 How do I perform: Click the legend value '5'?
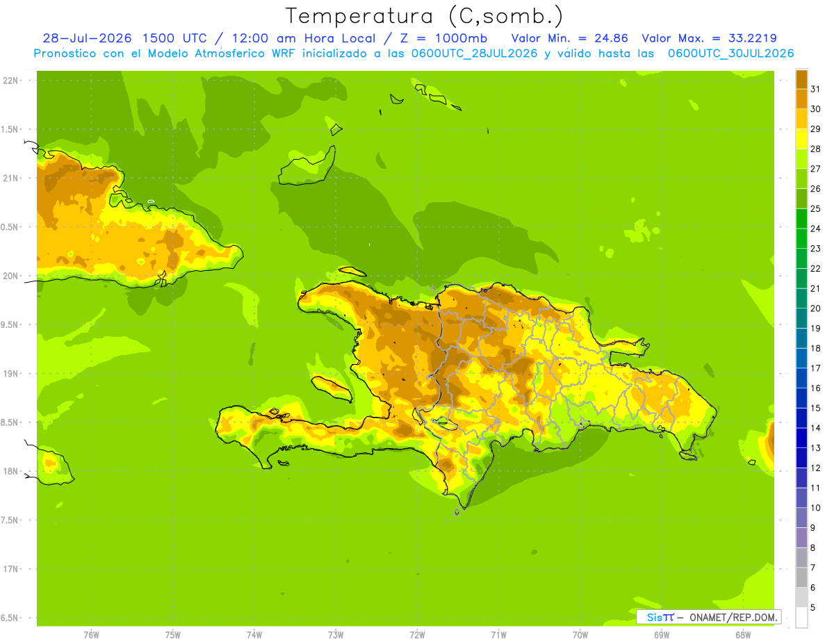tap(813, 608)
